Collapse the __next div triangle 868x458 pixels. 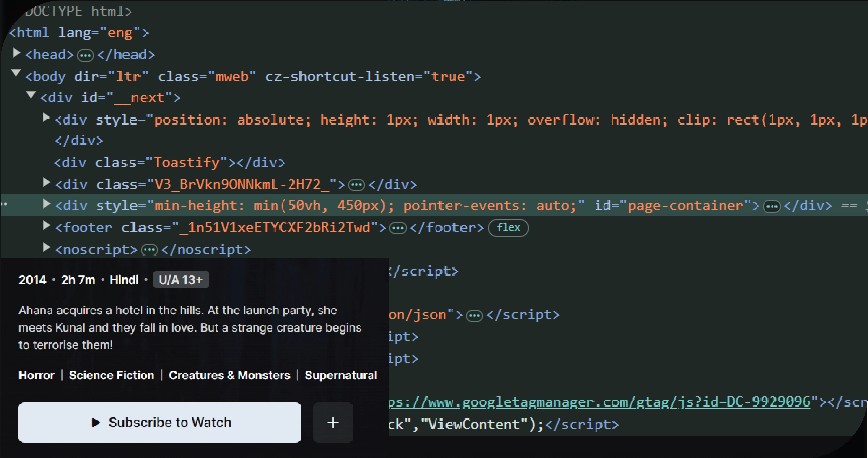click(31, 95)
